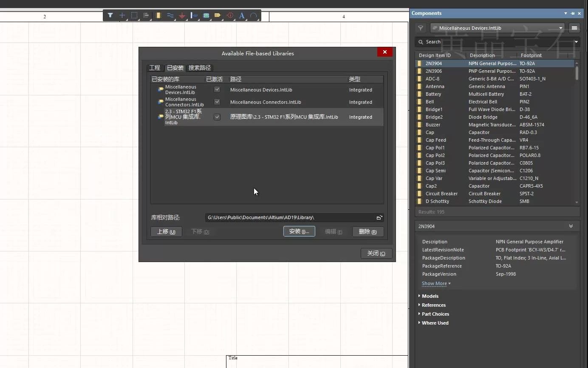Choose the Place Harness tool
The height and width of the screenshot is (368, 588).
(x=194, y=15)
